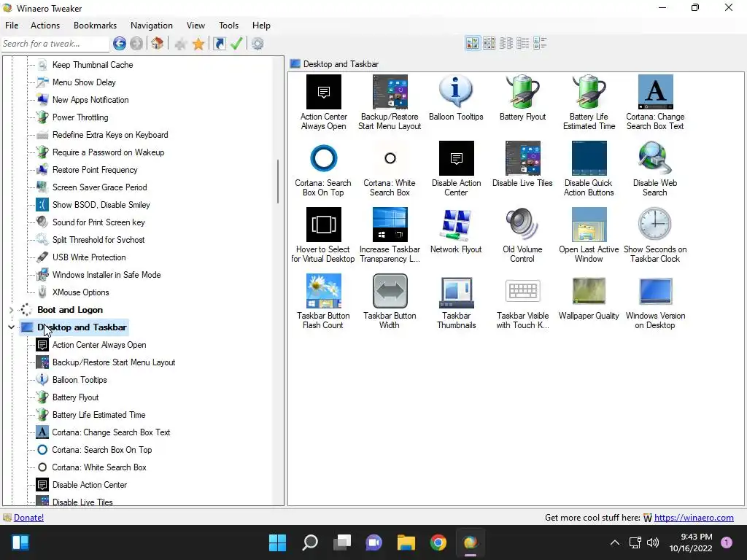Select USB Write Protection tree item

(x=88, y=257)
